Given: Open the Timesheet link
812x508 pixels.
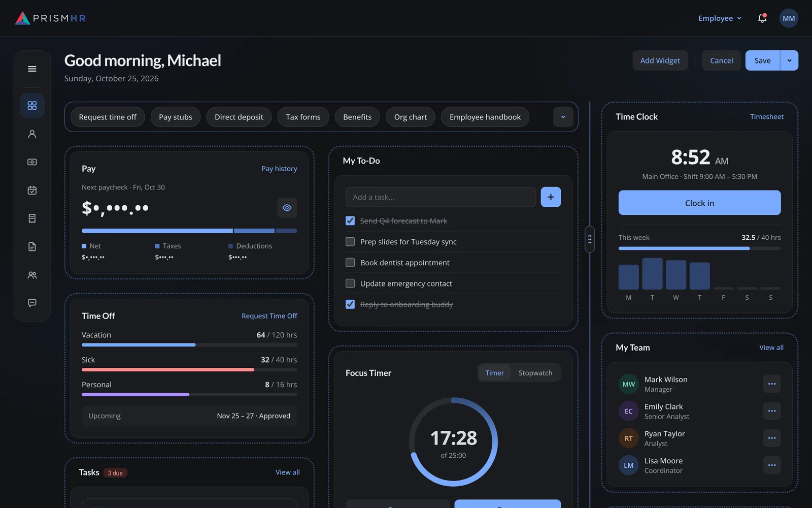Looking at the screenshot, I should [x=767, y=117].
